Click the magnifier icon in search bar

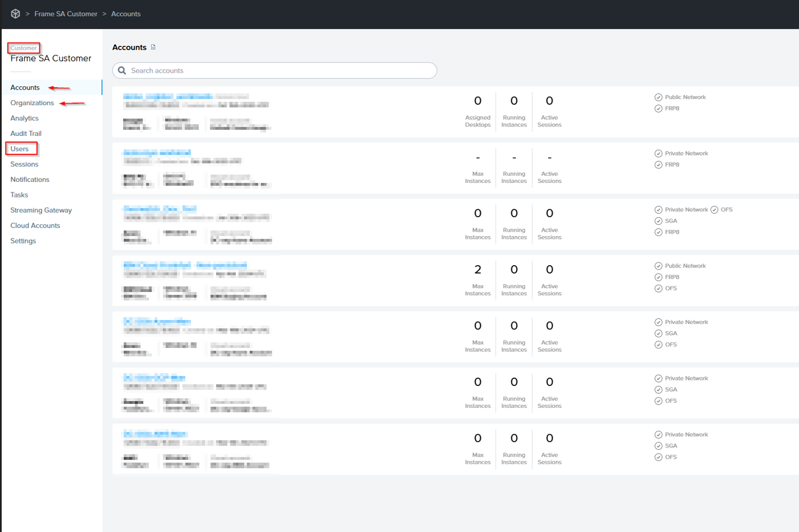tap(122, 70)
